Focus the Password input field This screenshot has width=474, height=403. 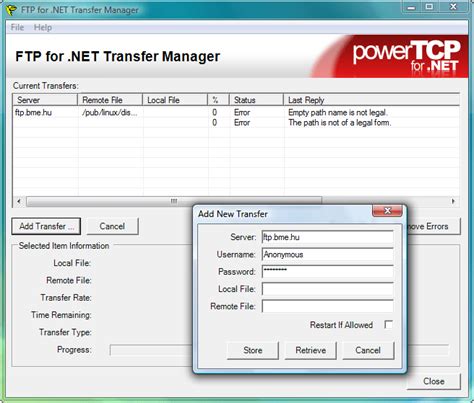(327, 272)
